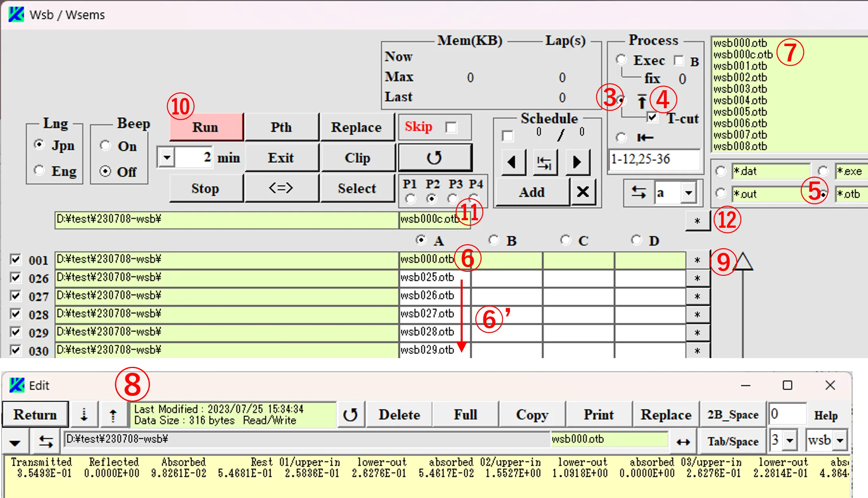The width and height of the screenshot is (868, 498).
Task: Click 2B_Space in the Edit window
Action: 733,415
